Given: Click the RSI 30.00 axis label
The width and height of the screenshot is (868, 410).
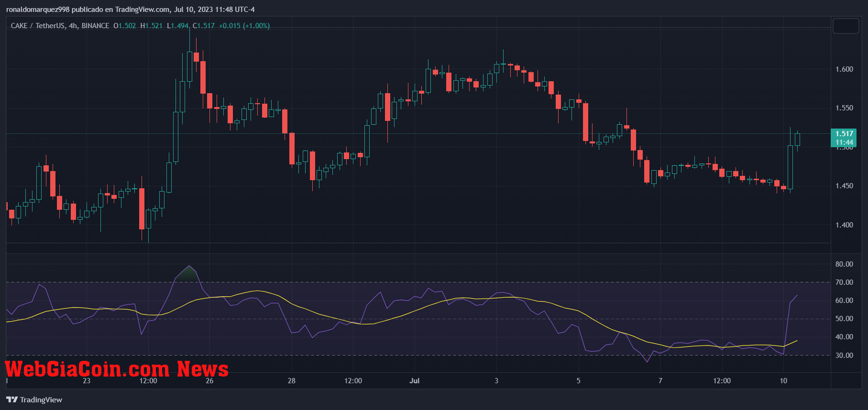Looking at the screenshot, I should (844, 356).
